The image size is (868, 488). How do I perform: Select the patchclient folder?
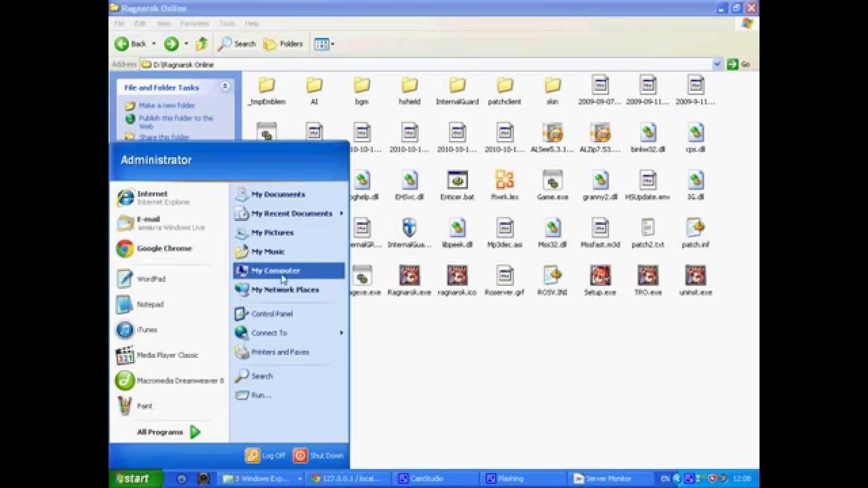coord(505,90)
